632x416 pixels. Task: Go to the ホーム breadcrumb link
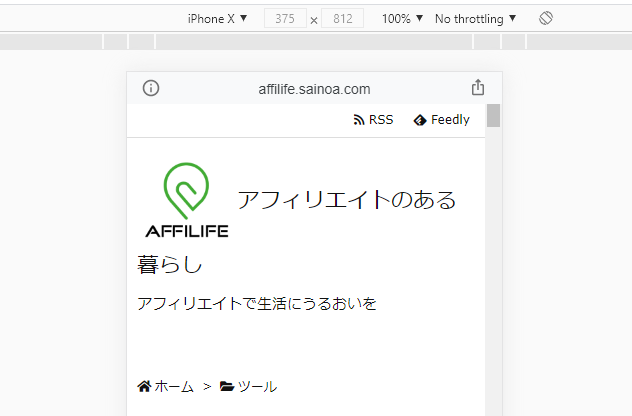pos(166,386)
